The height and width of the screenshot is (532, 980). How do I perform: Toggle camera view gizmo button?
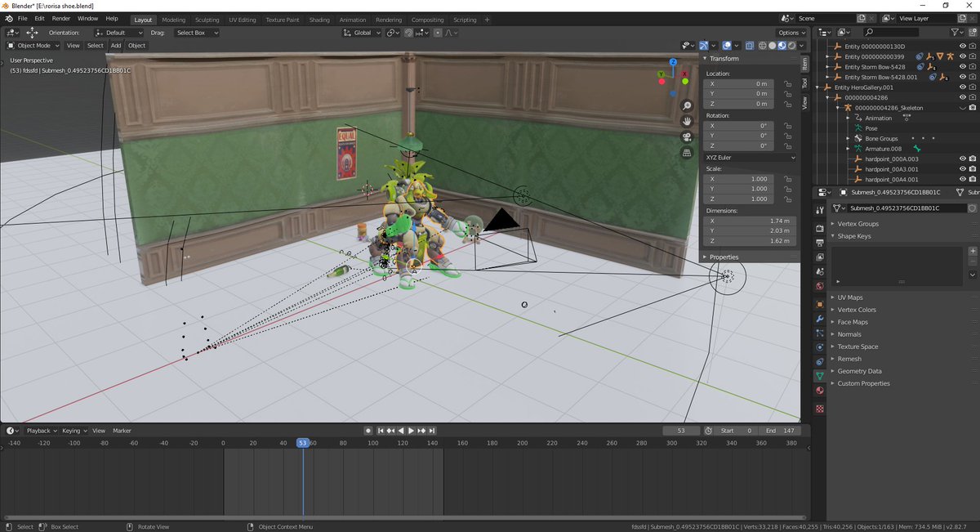[687, 137]
